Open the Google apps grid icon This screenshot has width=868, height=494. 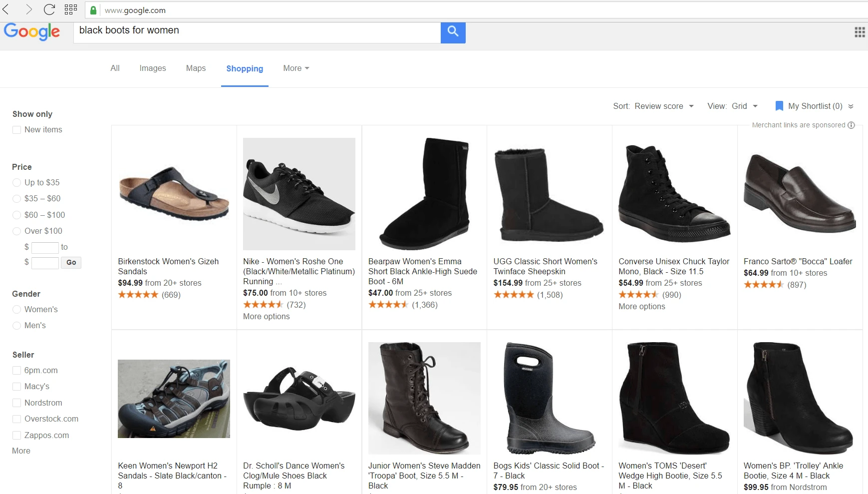click(x=860, y=32)
